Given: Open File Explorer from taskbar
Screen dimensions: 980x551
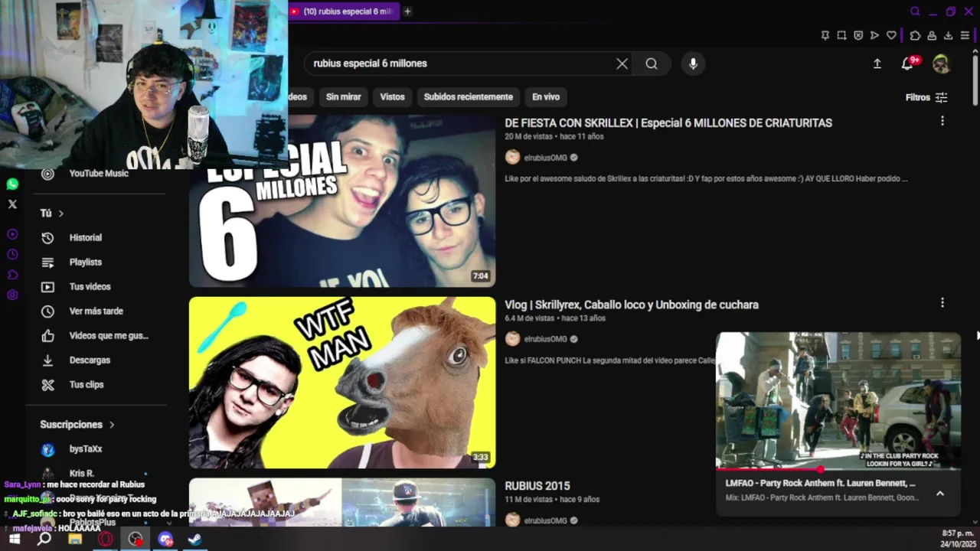Looking at the screenshot, I should [x=75, y=540].
